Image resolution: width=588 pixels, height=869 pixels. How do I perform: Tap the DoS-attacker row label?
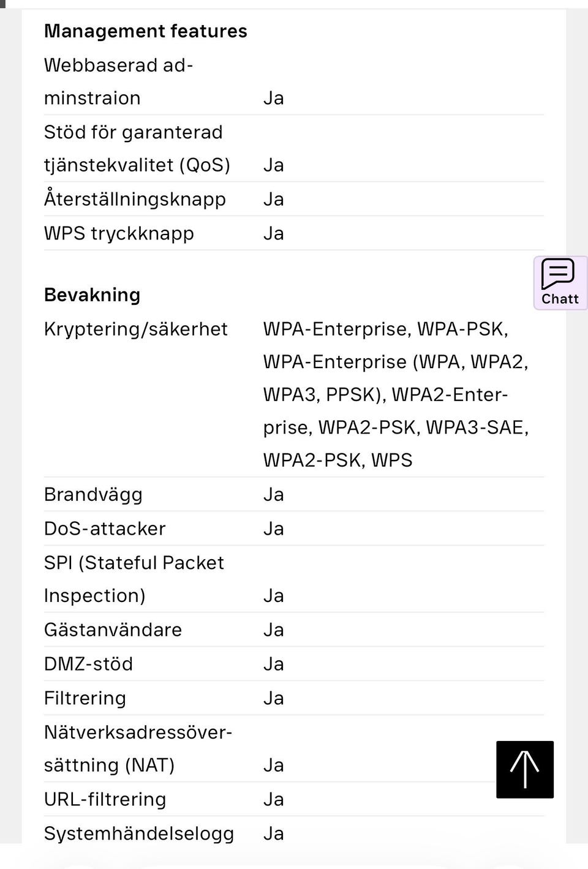tap(105, 529)
